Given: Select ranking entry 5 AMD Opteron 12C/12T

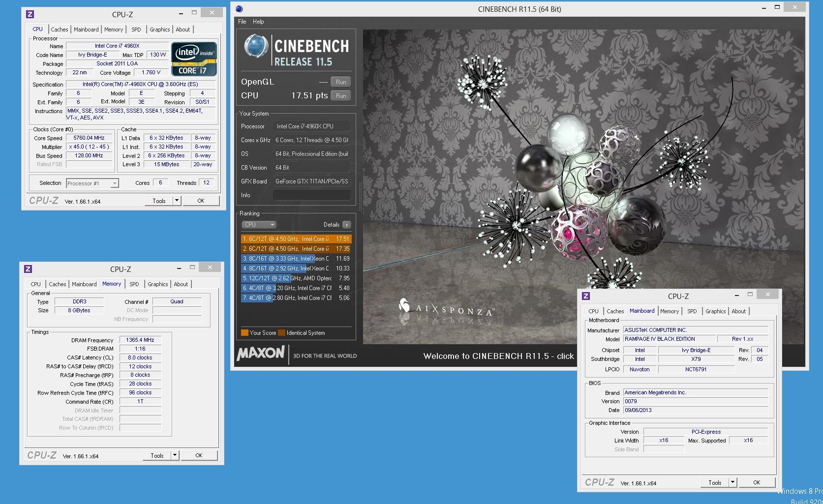Looking at the screenshot, I should click(x=296, y=278).
